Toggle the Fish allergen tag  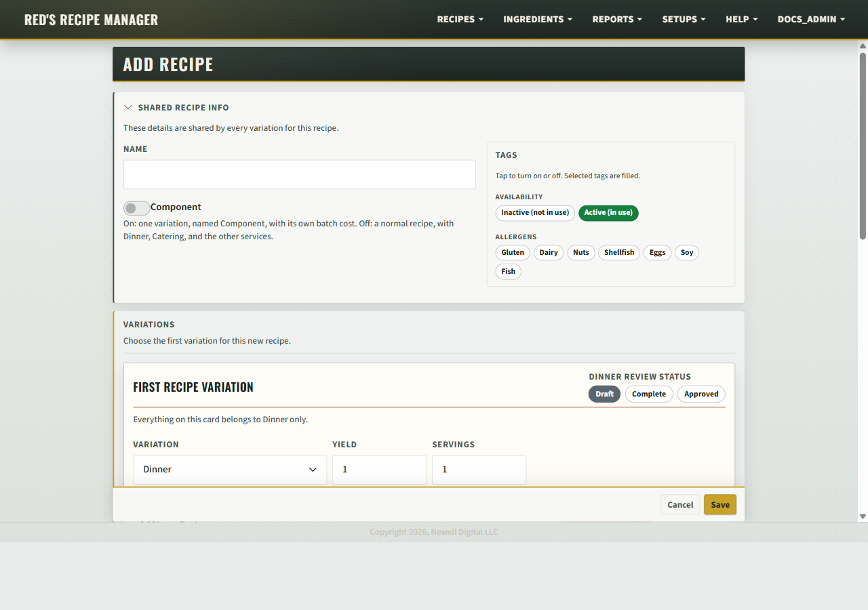coord(509,272)
